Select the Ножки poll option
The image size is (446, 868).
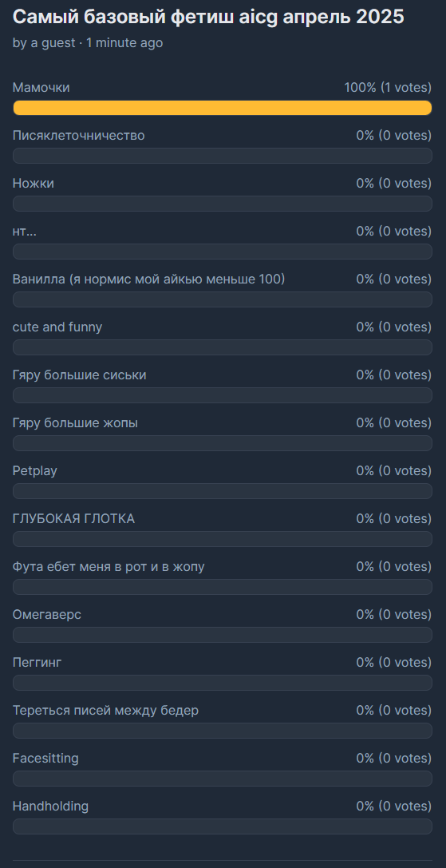tap(34, 183)
